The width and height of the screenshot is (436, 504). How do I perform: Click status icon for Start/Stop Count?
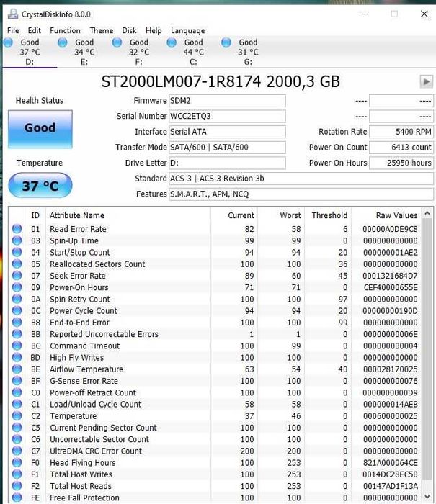(x=17, y=252)
